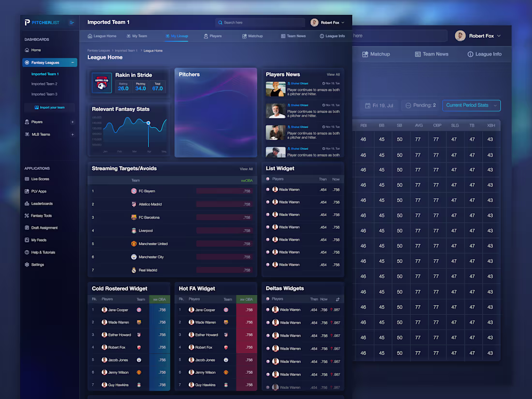Click Import your team button
The width and height of the screenshot is (532, 399).
coord(49,107)
